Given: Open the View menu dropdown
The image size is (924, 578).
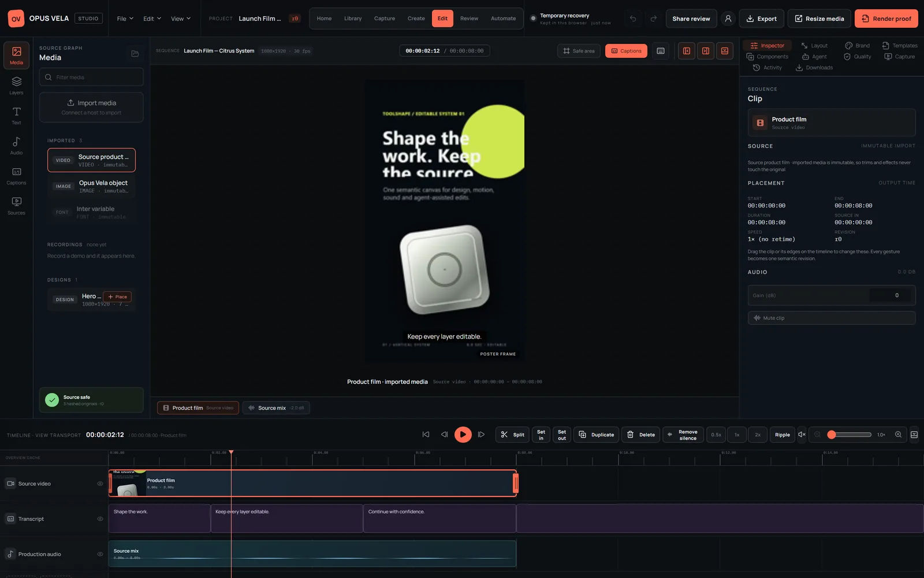Looking at the screenshot, I should (x=180, y=18).
